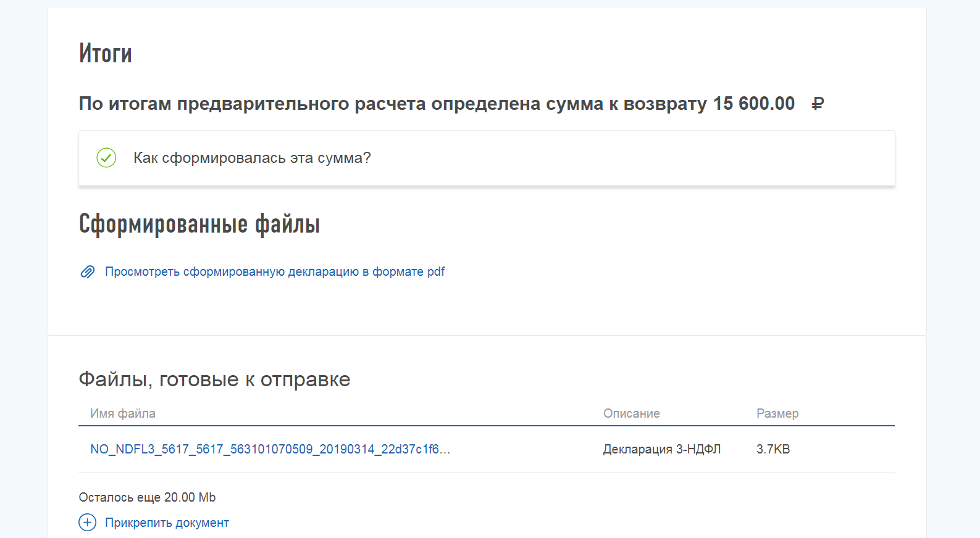Click the "Размер" column header
This screenshot has height=538, width=980.
(777, 413)
